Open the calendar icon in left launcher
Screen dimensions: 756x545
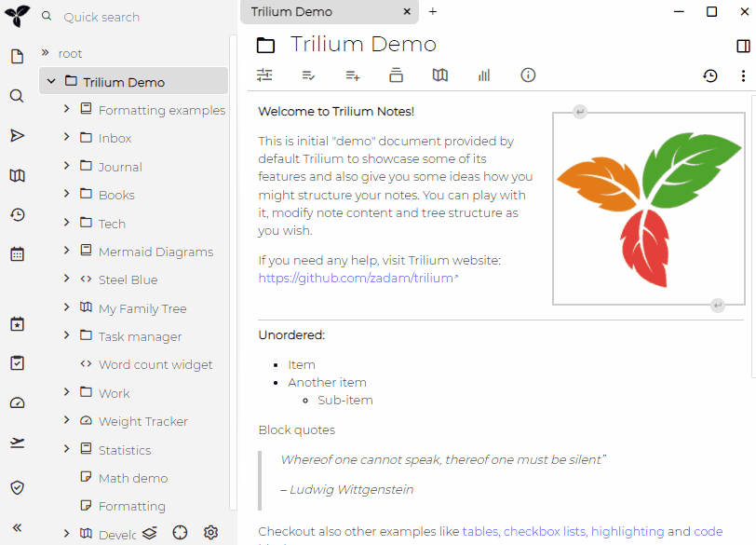17,253
